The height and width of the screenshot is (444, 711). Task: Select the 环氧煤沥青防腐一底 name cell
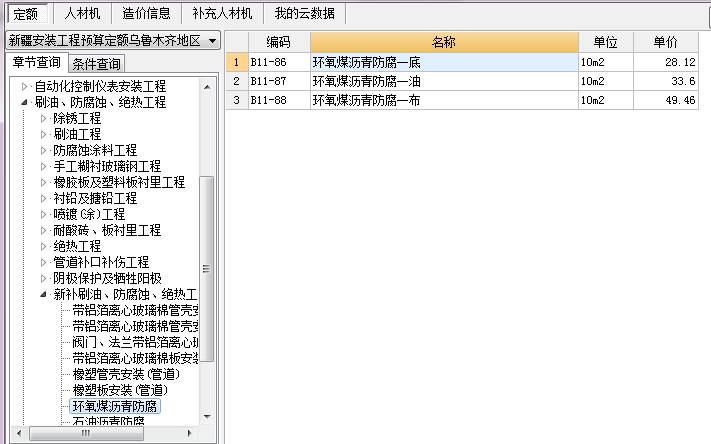(444, 62)
